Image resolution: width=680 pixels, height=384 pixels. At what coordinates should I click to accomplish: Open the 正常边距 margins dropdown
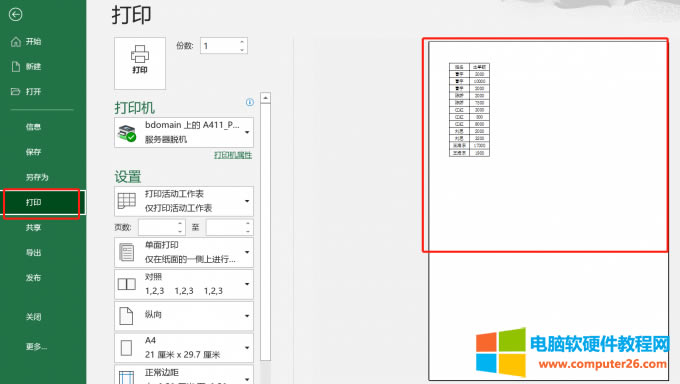(184, 375)
